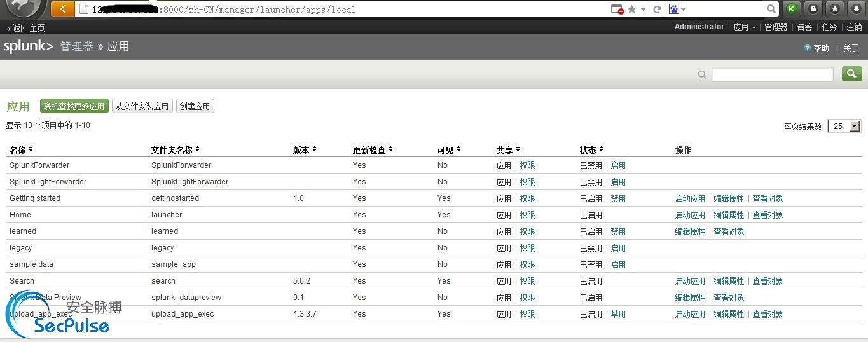Image resolution: width=868 pixels, height=342 pixels.
Task: Disable Getting started app via 禁用
Action: (618, 198)
